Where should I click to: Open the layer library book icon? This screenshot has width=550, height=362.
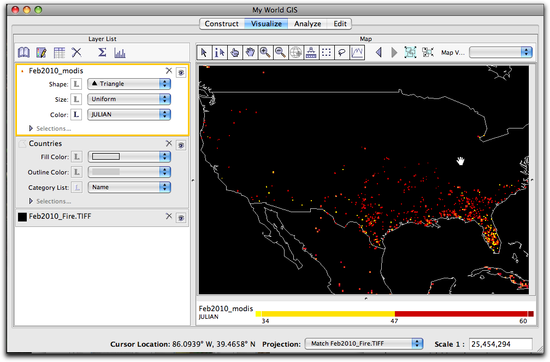pyautogui.click(x=24, y=53)
